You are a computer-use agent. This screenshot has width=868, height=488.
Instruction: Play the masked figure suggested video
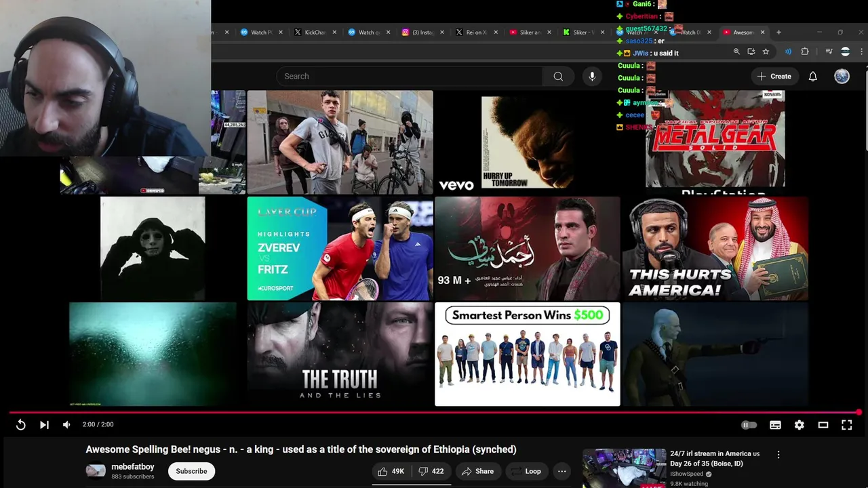pos(153,249)
